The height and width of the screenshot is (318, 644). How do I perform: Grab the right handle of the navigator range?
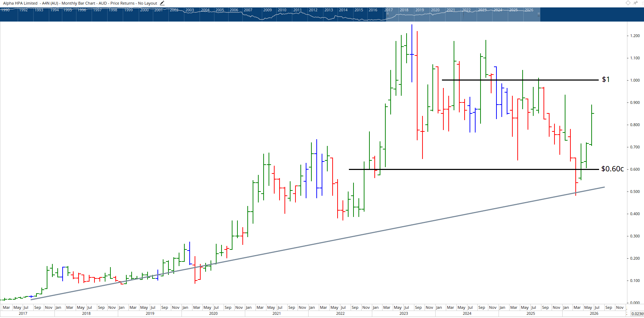click(539, 14)
